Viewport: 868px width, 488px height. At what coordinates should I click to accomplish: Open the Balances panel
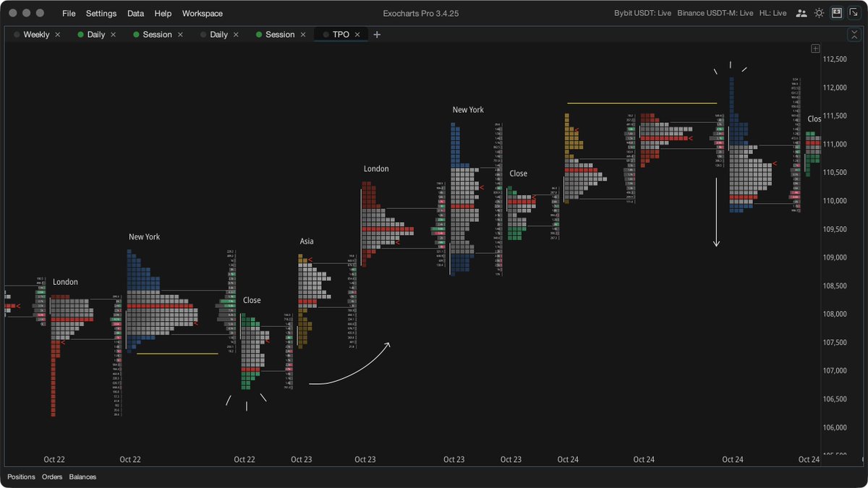pos(82,477)
